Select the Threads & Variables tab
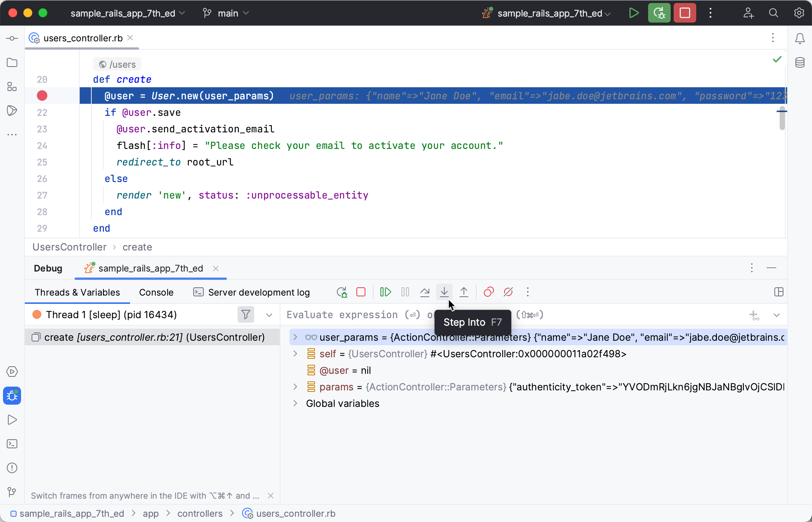This screenshot has width=812, height=522. [x=77, y=292]
